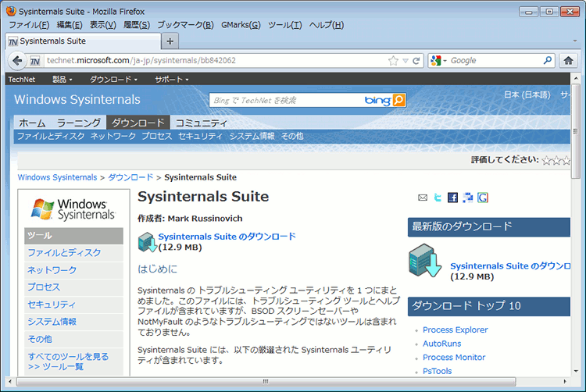Image resolution: width=586 pixels, height=392 pixels.
Task: Click the Bing search magnifier button
Action: click(398, 100)
